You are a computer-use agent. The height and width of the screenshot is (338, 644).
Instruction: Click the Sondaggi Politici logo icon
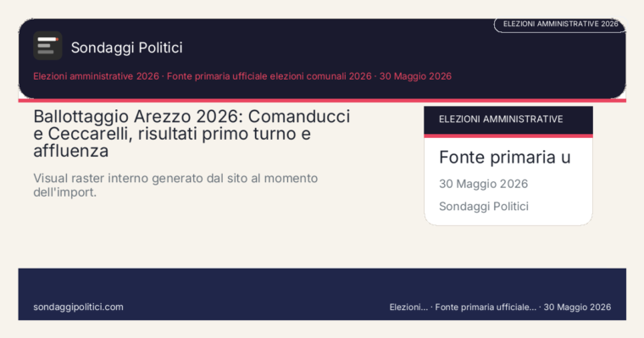click(47, 46)
